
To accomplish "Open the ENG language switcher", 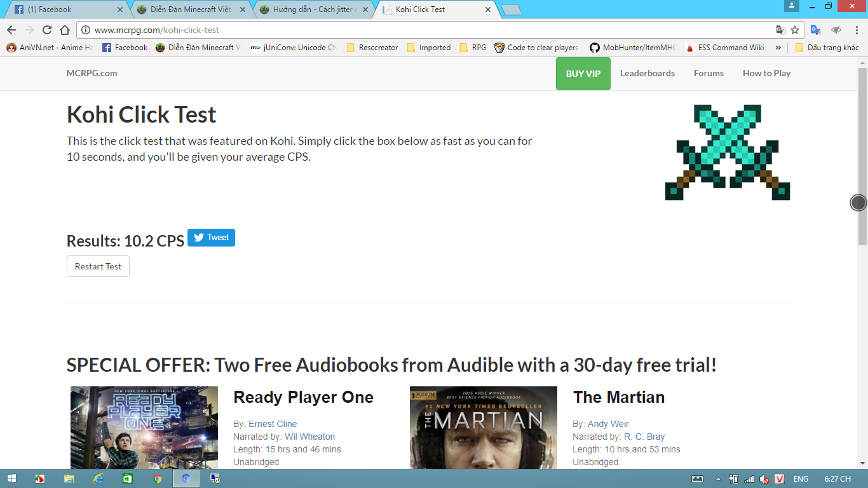I will [x=801, y=479].
